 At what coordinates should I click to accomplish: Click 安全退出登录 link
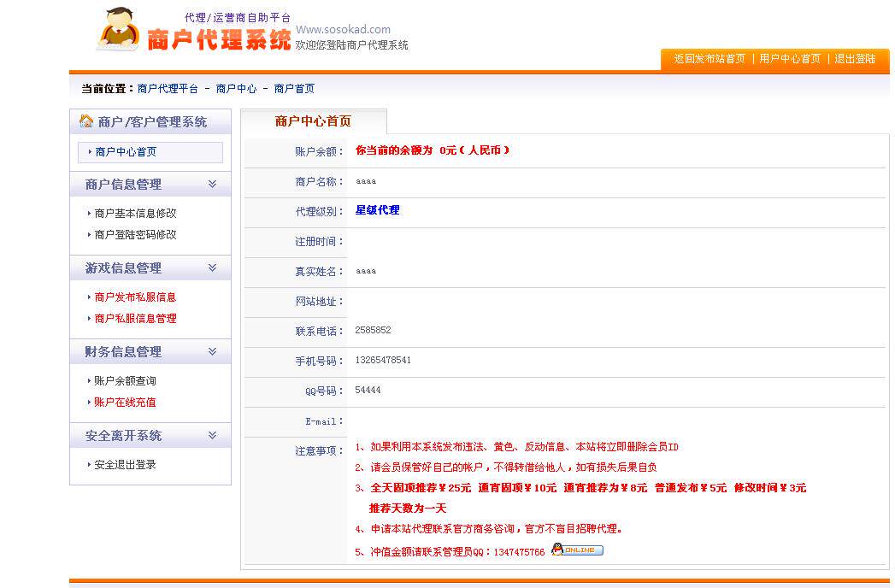coord(125,465)
